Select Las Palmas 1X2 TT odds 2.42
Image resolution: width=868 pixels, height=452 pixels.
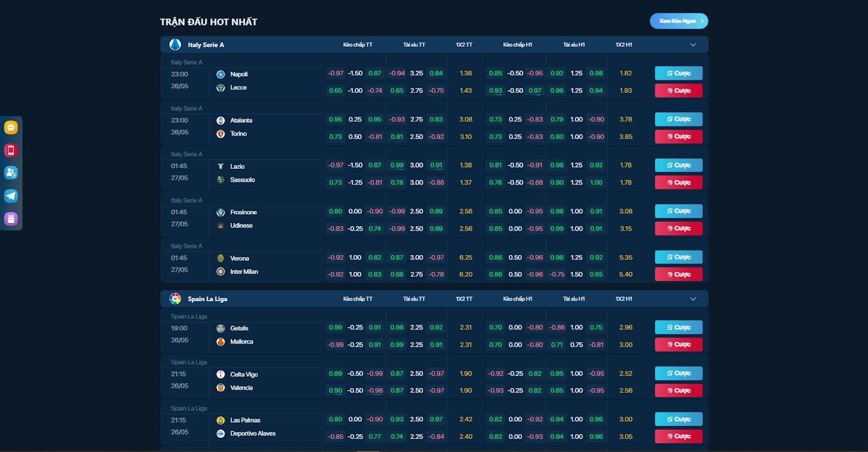pyautogui.click(x=465, y=419)
